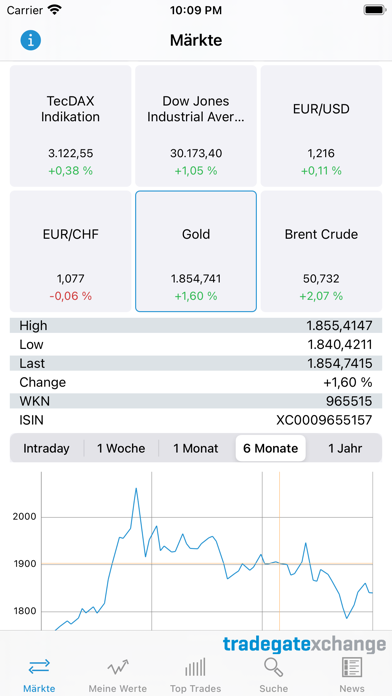Screen dimensions: 392x696
Task: Click the High value 1.855,4147
Action: click(339, 326)
